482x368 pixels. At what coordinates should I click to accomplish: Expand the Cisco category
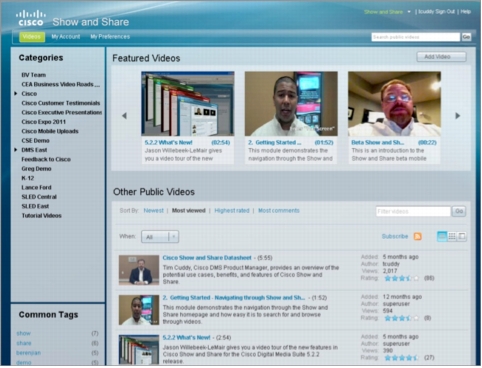pos(15,94)
